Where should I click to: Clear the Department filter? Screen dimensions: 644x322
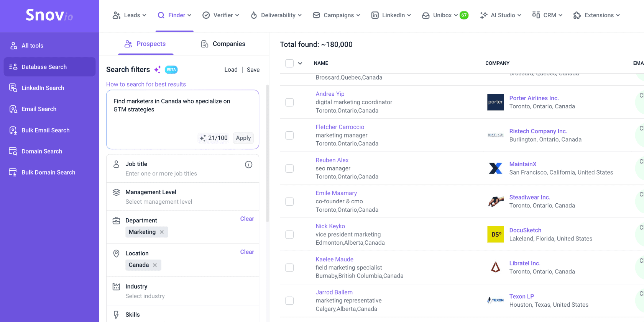coord(247,219)
